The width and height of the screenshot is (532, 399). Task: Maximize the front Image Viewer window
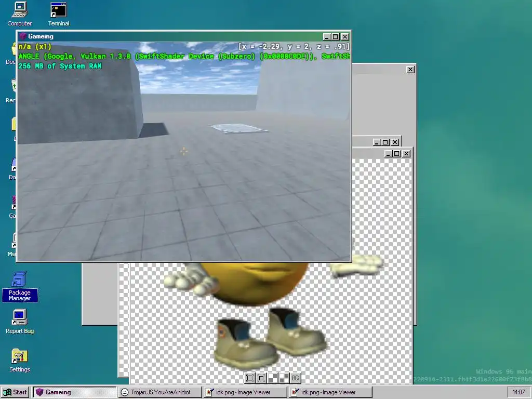click(397, 154)
